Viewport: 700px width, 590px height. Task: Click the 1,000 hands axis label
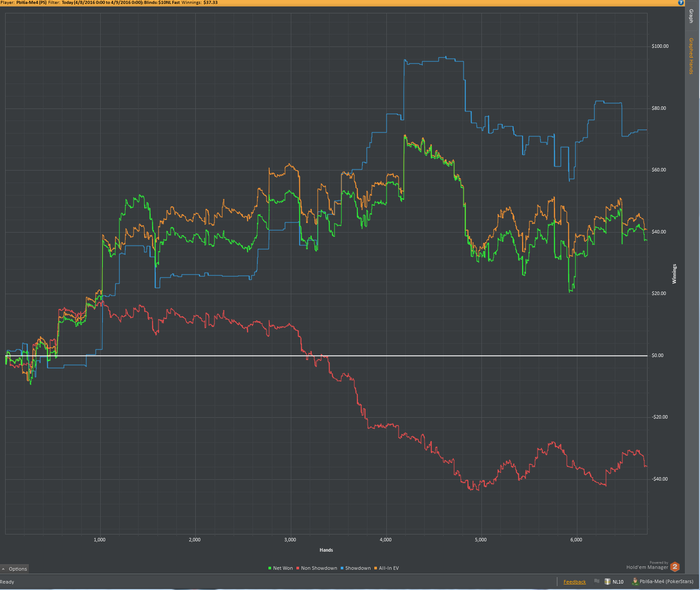tap(100, 540)
